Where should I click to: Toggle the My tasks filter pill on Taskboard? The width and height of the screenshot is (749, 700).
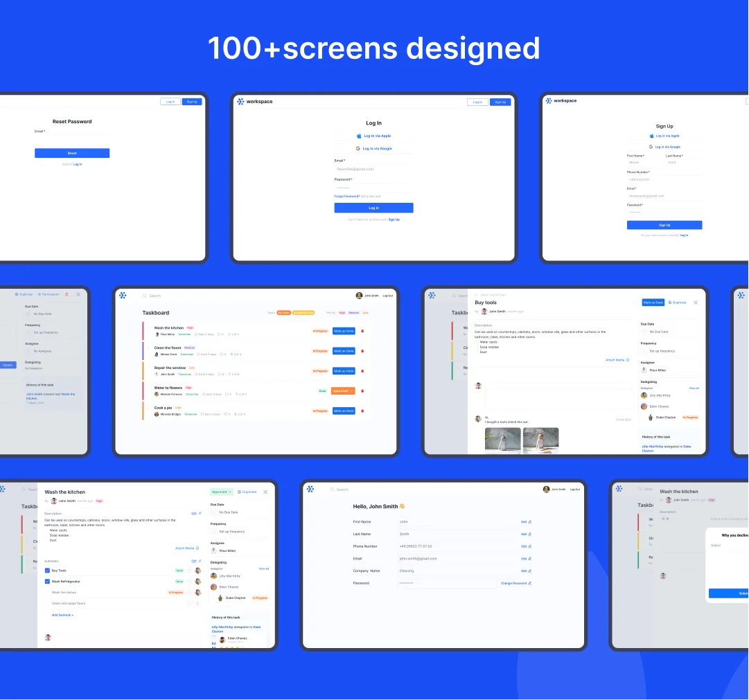284,313
